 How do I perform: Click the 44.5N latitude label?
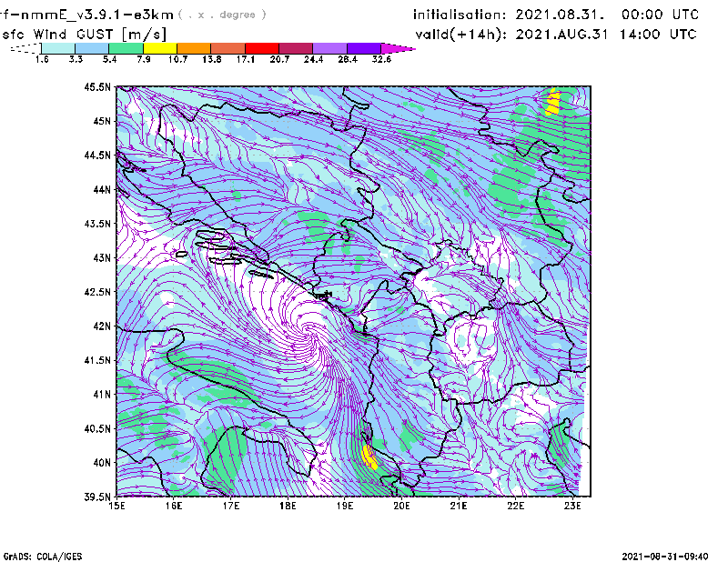point(97,155)
